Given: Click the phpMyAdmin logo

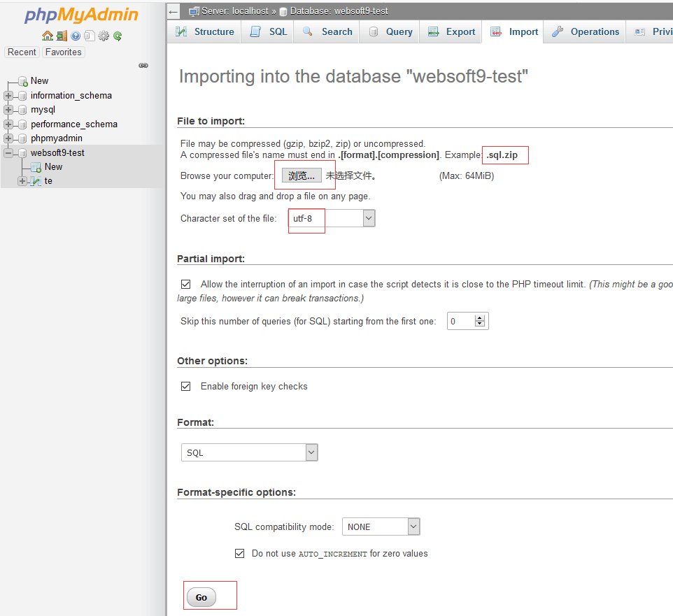Looking at the screenshot, I should pyautogui.click(x=82, y=15).
